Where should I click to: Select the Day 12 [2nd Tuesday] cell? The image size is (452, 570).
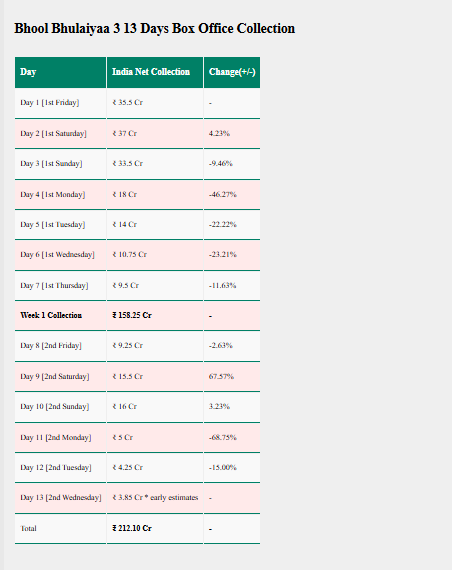pos(60,467)
